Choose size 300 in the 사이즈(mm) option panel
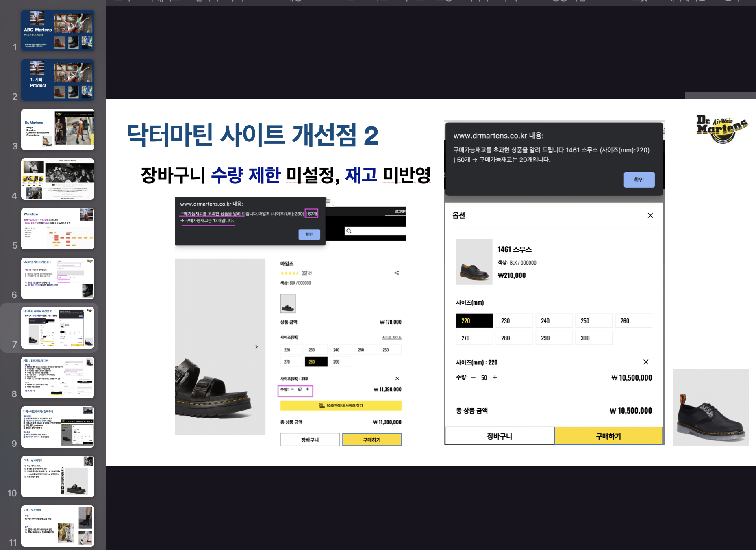756x550 pixels. pyautogui.click(x=594, y=338)
